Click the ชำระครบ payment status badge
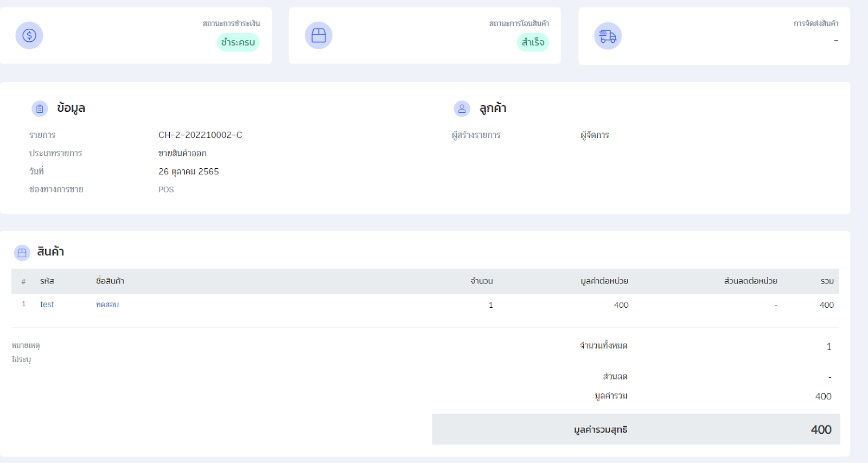 tap(238, 42)
